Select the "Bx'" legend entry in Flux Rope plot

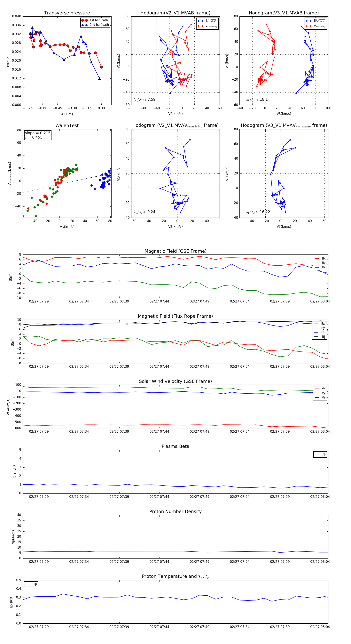tap(320, 324)
